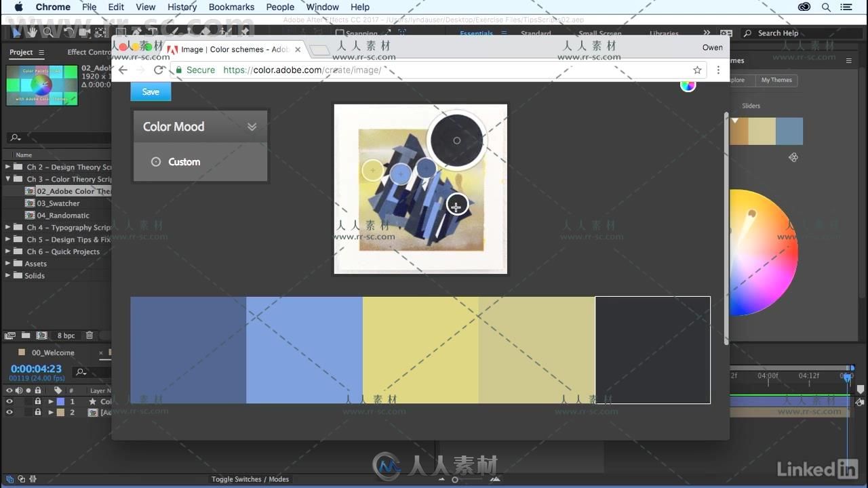
Task: Click the Search Help magnifier in After Effects
Action: [748, 33]
